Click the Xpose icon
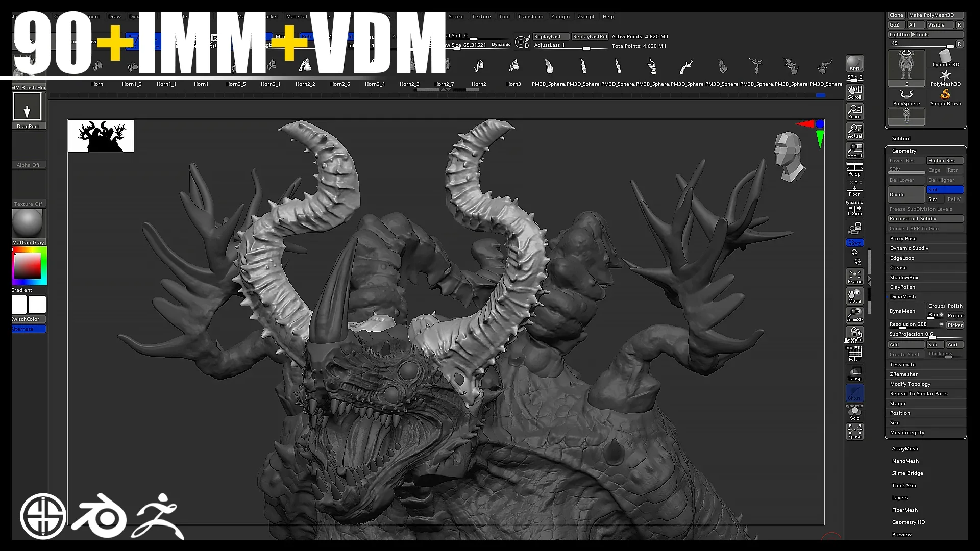Image resolution: width=980 pixels, height=551 pixels. 854,432
